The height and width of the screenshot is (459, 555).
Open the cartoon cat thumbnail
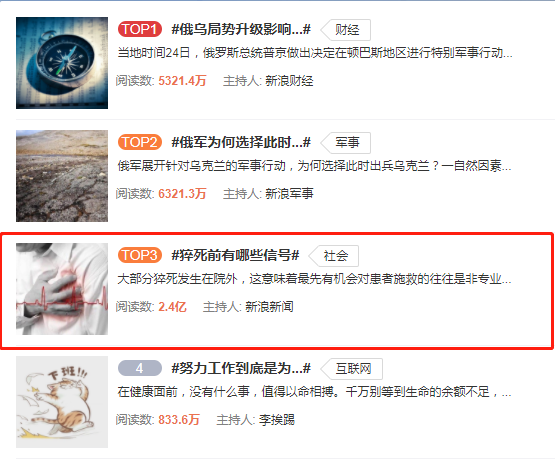point(62,402)
